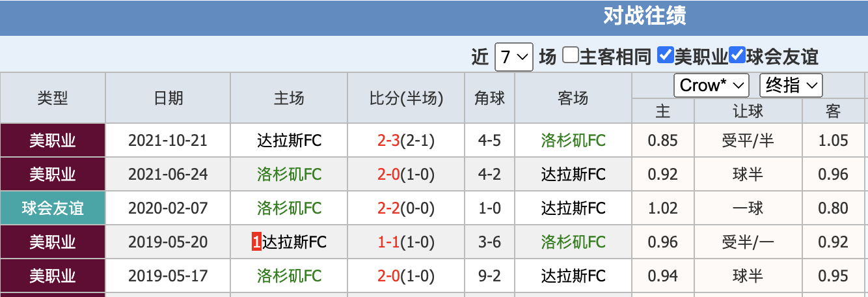This screenshot has height=297, width=868.
Task: Click the 2-3 score on 2021-10-21
Action: click(x=389, y=141)
